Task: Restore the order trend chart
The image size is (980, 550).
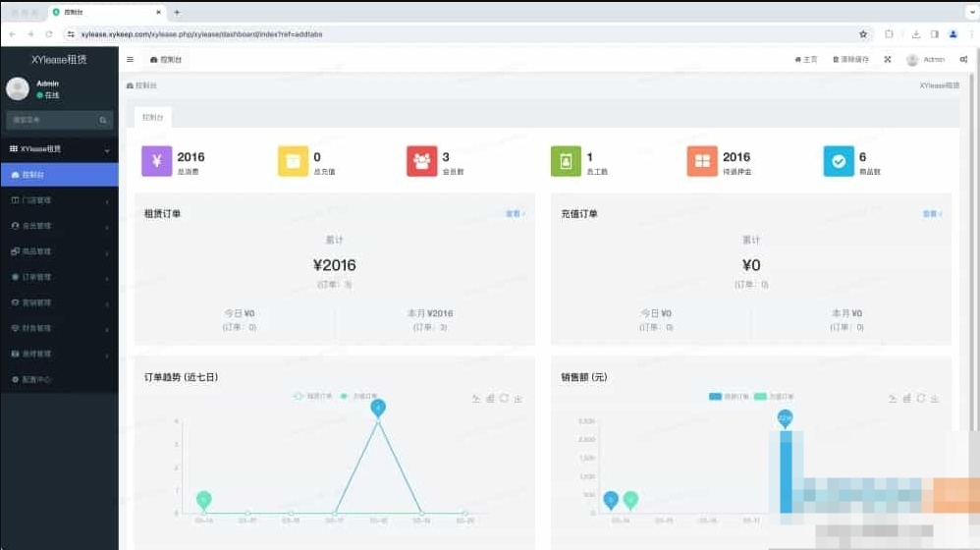Action: coord(505,398)
